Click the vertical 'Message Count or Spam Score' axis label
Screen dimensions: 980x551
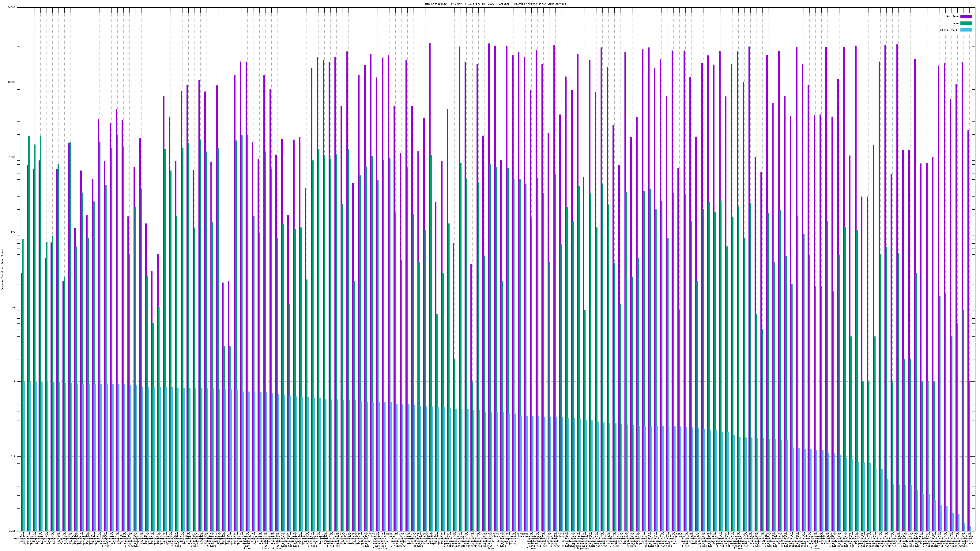point(2,270)
